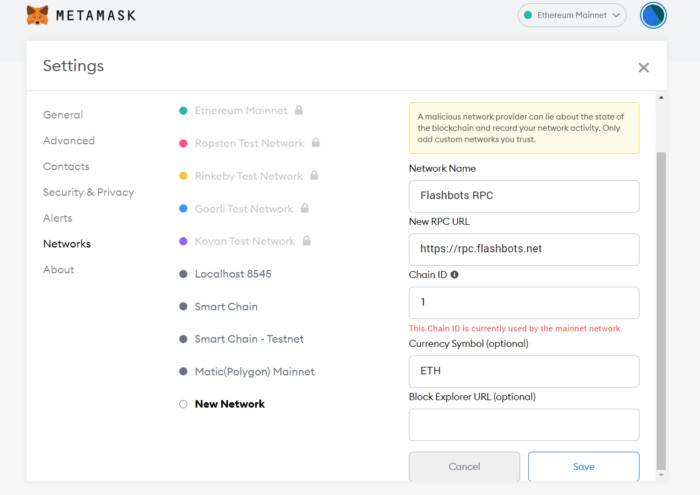
Task: Click the lock icon beside Goerli Test Network
Action: pos(304,208)
